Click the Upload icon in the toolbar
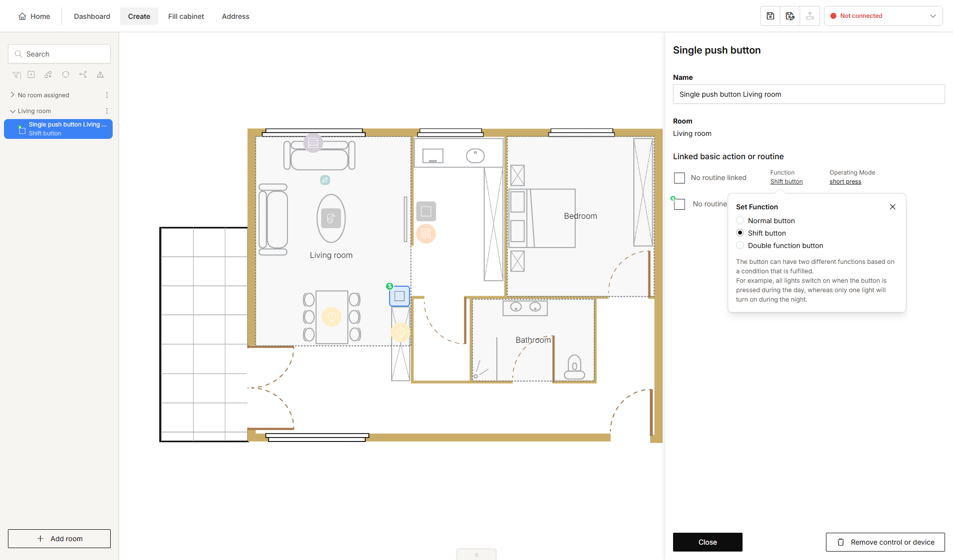 [810, 16]
